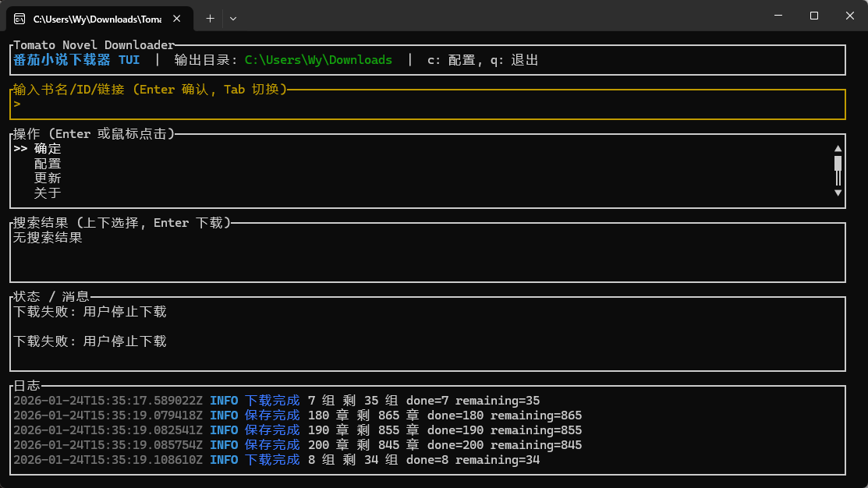868x488 pixels.
Task: Expand the new tab profile dropdown chevron
Action: [x=233, y=18]
